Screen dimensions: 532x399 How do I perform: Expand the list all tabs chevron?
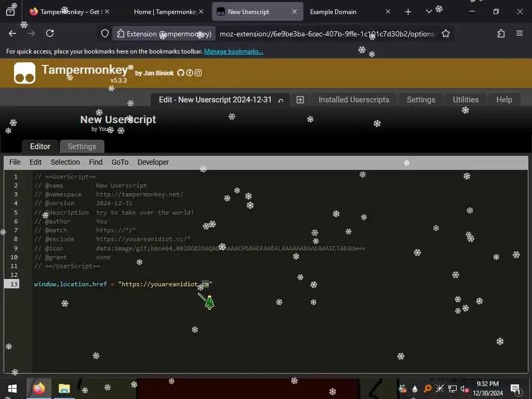coord(429,11)
